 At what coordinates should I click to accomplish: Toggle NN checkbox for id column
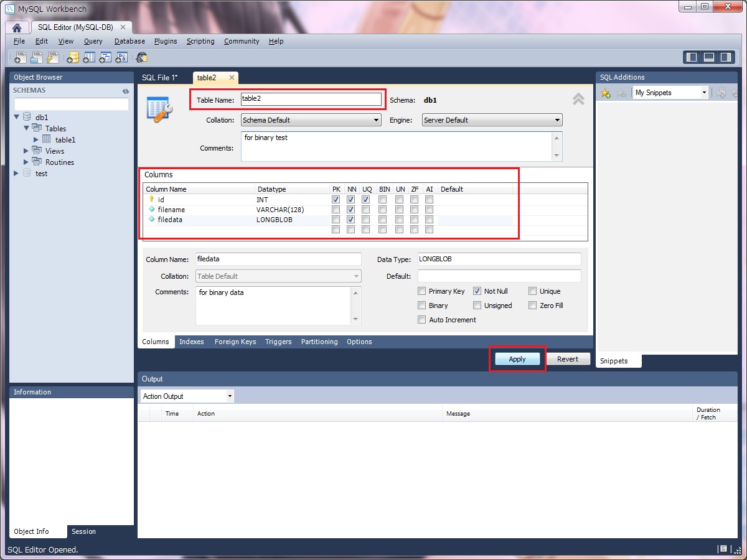click(351, 200)
